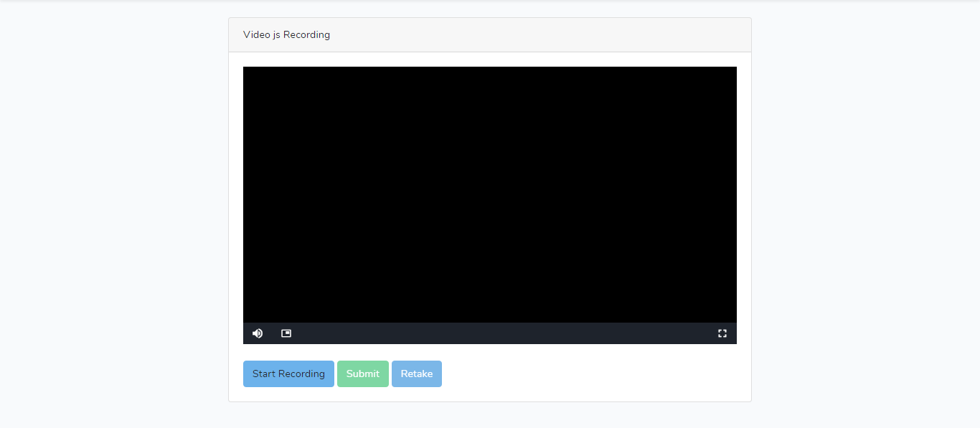Click the black video preview area
The width and height of the screenshot is (980, 428).
[489, 194]
